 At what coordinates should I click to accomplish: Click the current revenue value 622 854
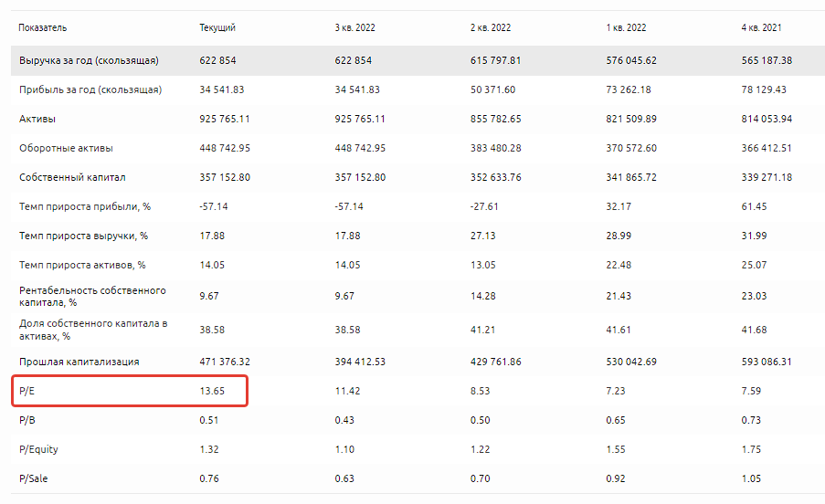tap(217, 61)
